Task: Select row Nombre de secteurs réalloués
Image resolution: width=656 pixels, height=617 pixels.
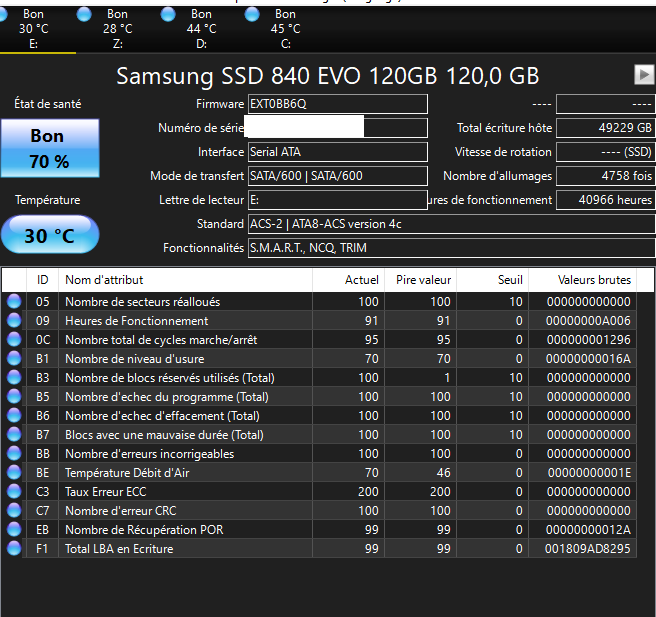Action: (x=319, y=301)
